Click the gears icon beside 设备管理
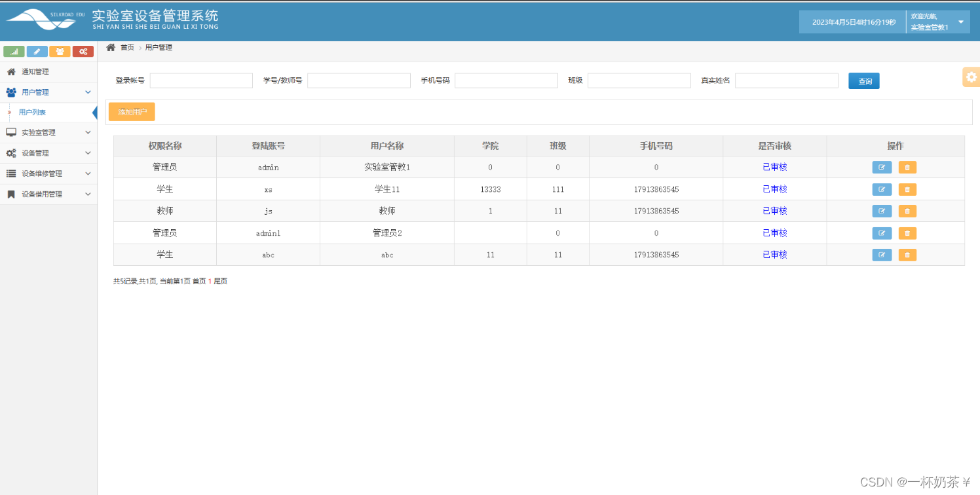 (x=11, y=153)
